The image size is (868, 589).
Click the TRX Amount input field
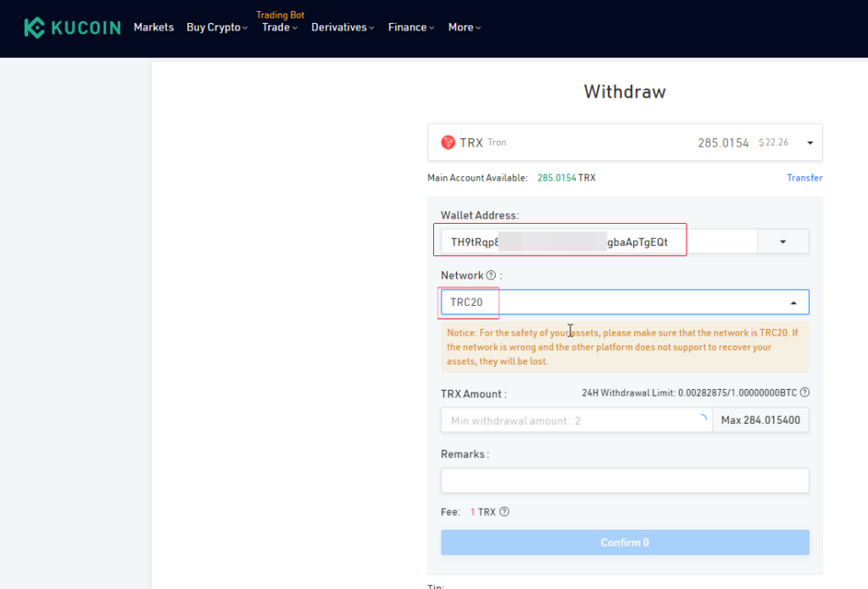tap(568, 420)
